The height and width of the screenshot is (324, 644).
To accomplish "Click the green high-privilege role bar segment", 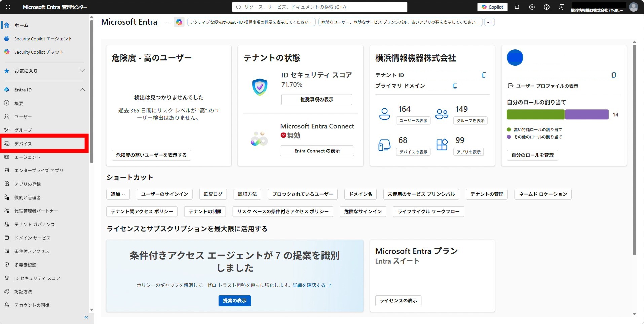I will 535,114.
